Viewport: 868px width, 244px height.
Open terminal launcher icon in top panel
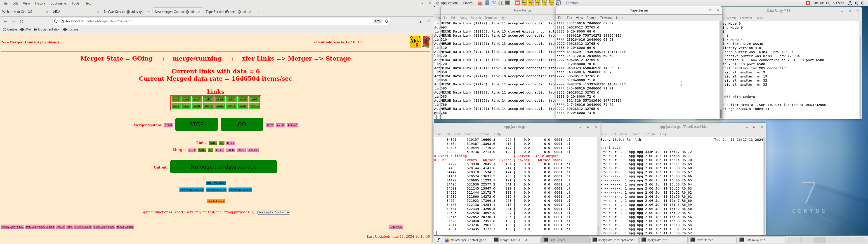pyautogui.click(x=507, y=3)
